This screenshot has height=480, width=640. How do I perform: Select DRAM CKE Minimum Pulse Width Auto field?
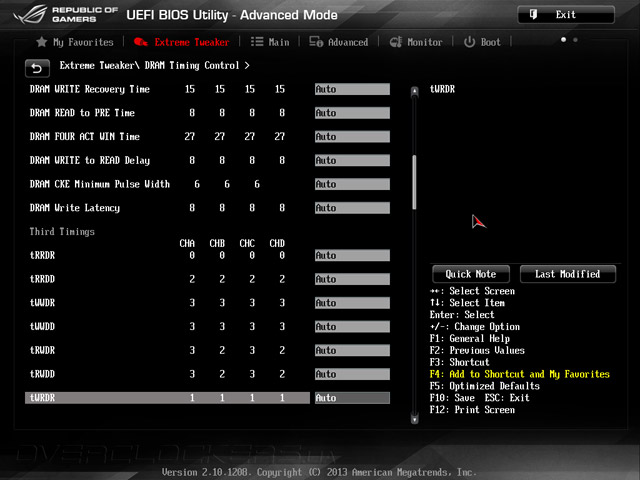[352, 184]
